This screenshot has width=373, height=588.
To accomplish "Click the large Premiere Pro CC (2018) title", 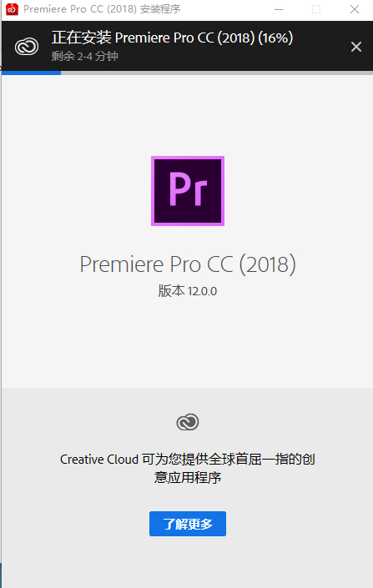I will pos(188,264).
